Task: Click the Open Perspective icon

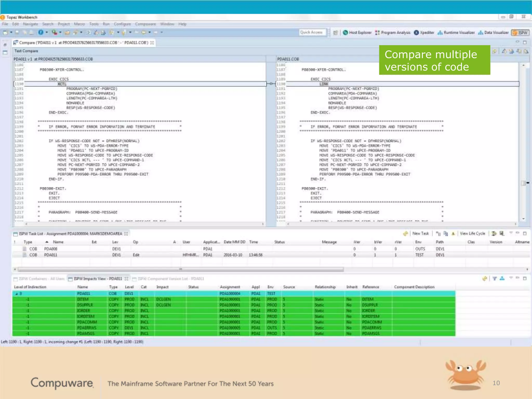Action: [x=335, y=33]
